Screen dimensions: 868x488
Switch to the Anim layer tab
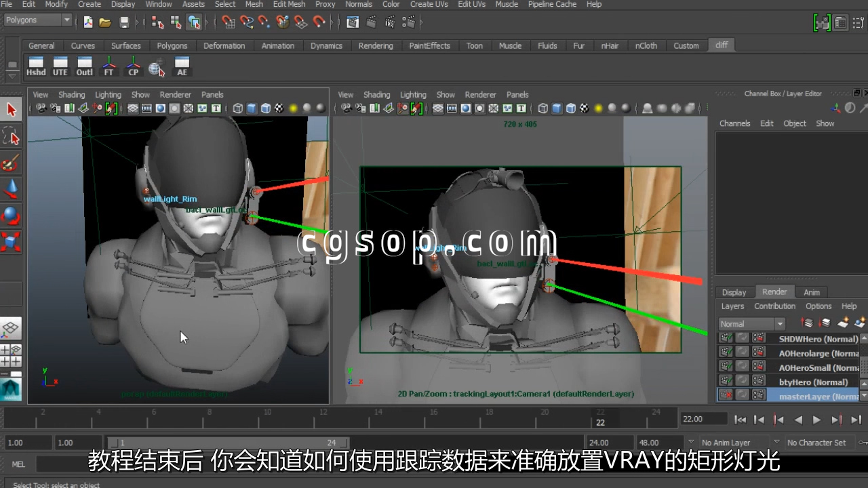[x=812, y=292]
